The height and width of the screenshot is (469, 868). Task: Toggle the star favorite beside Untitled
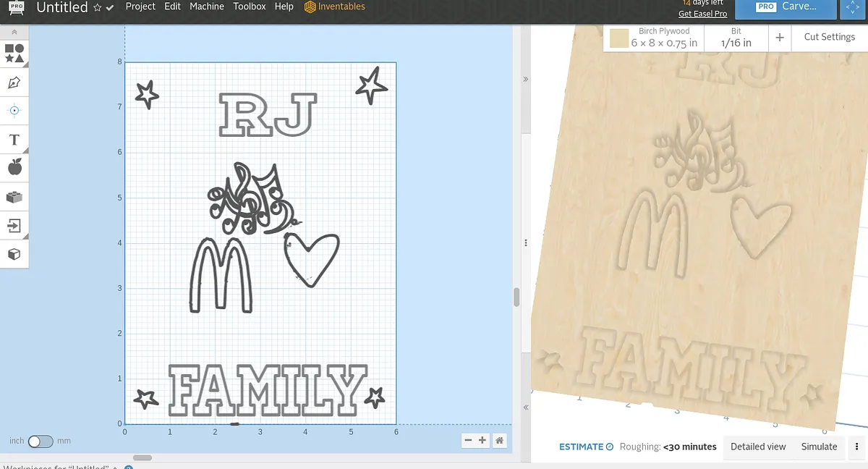(98, 7)
